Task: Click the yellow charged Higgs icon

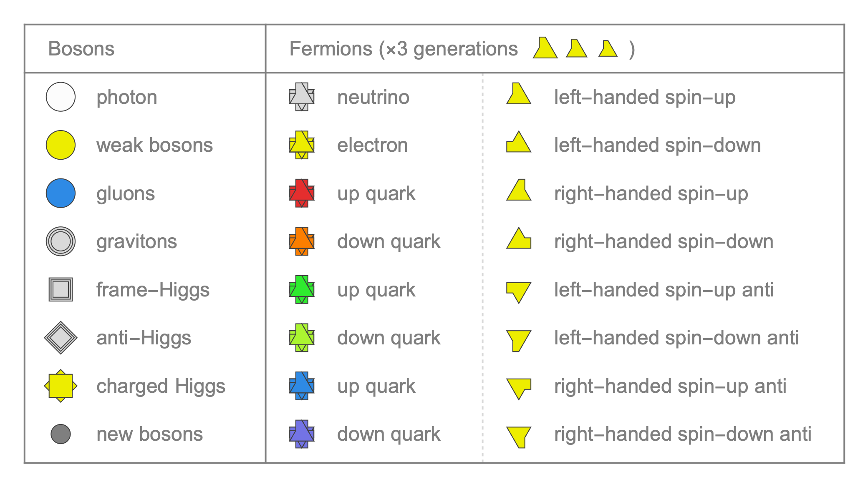Action: (x=61, y=386)
